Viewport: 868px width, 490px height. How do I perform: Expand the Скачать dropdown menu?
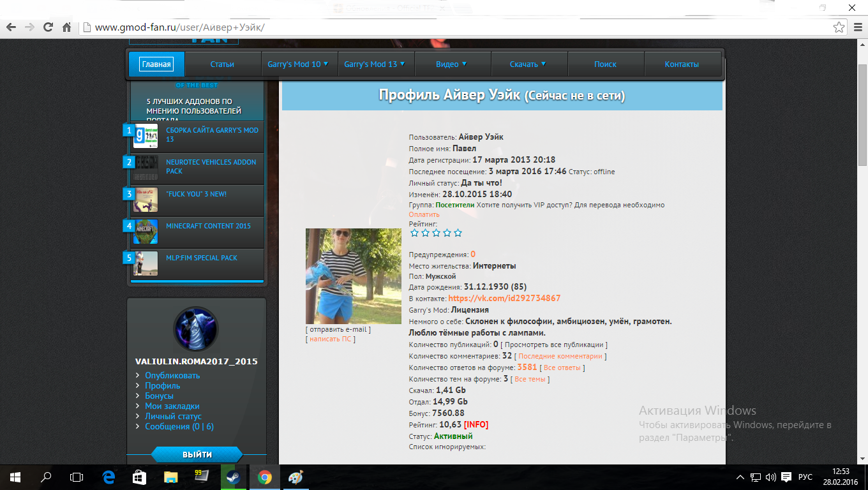point(528,64)
